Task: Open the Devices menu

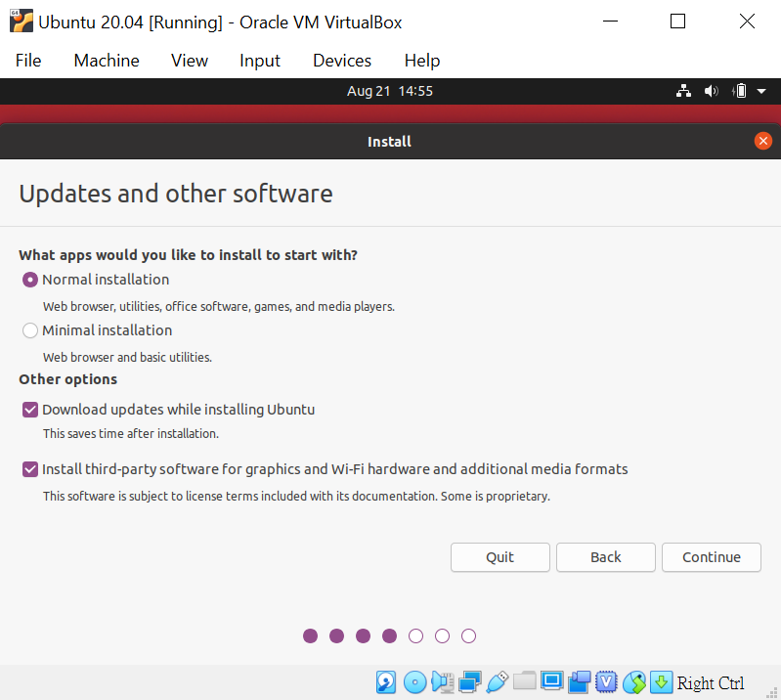Action: [342, 61]
